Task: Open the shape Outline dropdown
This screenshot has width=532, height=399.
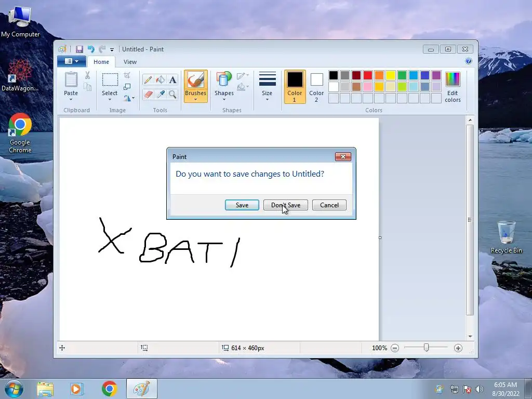Action: [243, 76]
